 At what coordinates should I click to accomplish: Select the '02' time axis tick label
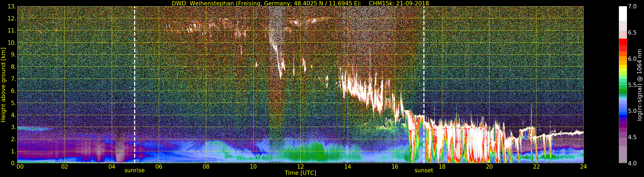coord(65,167)
